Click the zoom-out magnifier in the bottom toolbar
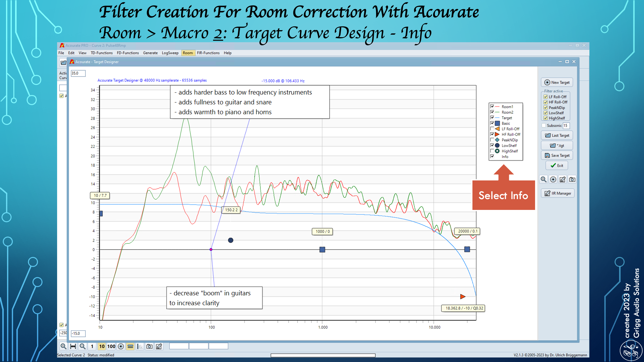Image resolution: width=644 pixels, height=362 pixels. pos(83,346)
